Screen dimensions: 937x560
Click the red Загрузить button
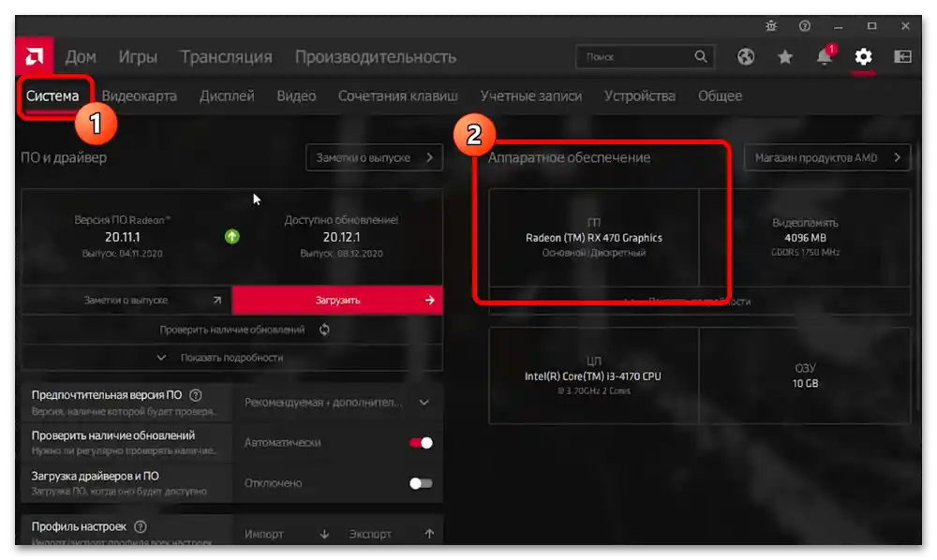point(337,301)
